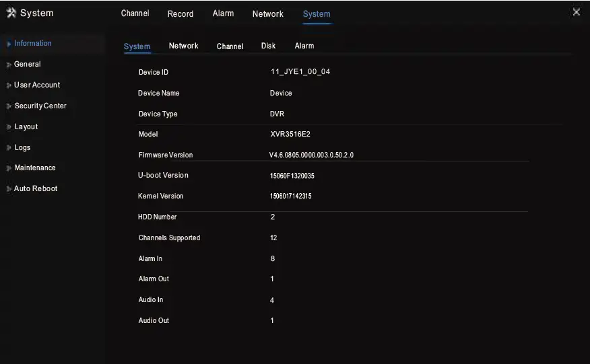Image resolution: width=590 pixels, height=364 pixels.
Task: Click the arrow beside Logs
Action: coord(8,148)
